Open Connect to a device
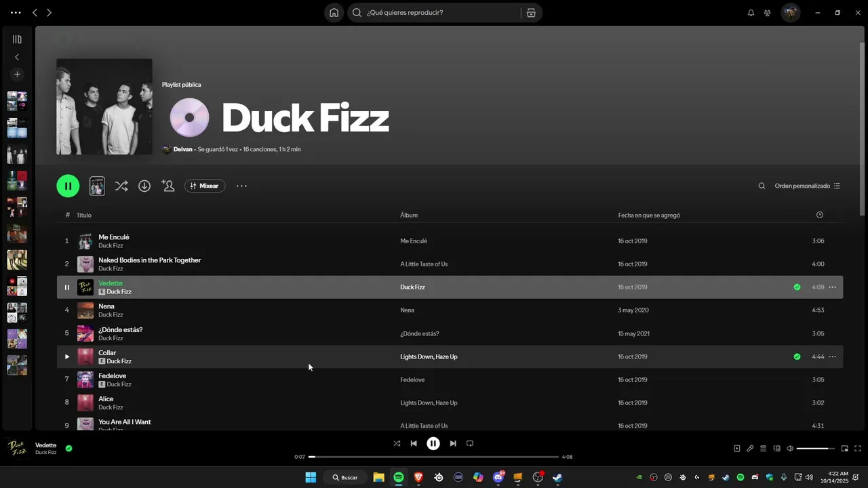 (777, 449)
